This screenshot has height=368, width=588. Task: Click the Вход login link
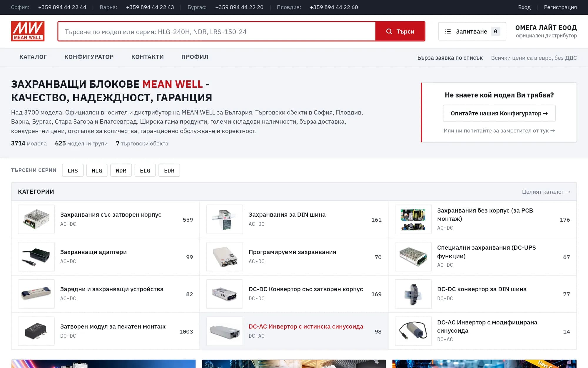point(524,7)
